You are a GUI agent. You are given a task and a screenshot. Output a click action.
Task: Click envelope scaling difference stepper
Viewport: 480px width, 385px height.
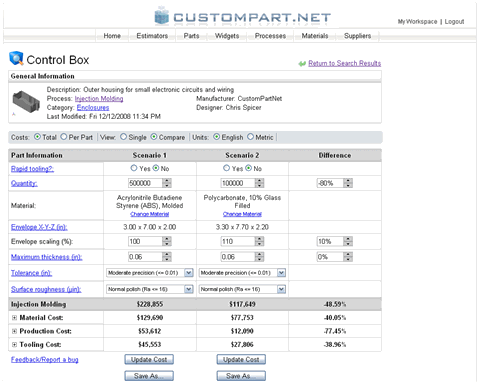(x=348, y=241)
